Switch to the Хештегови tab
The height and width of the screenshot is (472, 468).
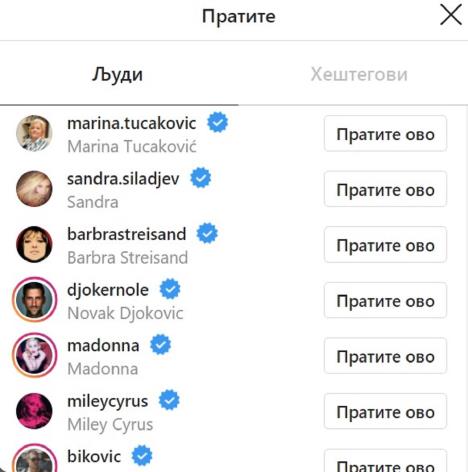[359, 74]
